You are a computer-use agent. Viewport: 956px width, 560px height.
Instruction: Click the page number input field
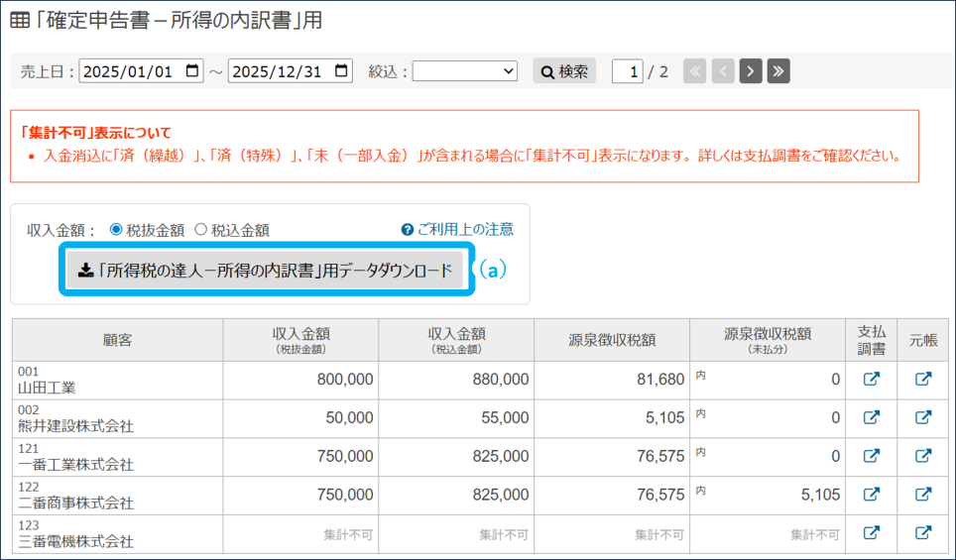pyautogui.click(x=627, y=71)
